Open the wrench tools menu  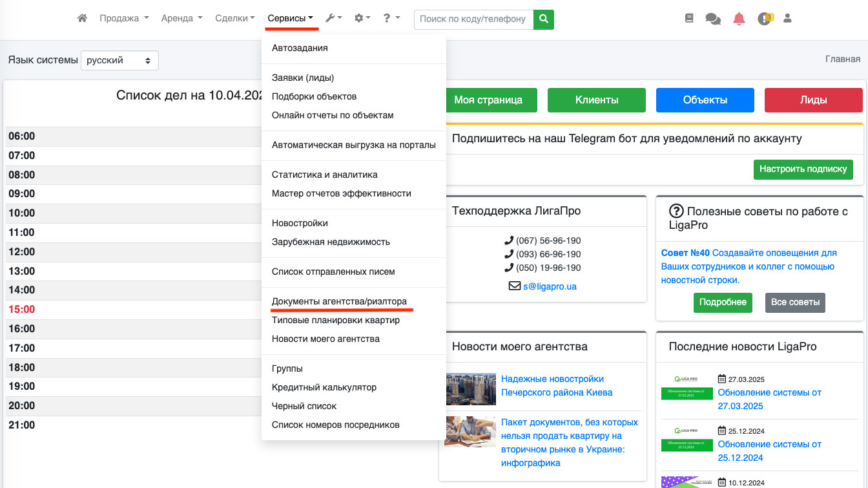tap(333, 19)
